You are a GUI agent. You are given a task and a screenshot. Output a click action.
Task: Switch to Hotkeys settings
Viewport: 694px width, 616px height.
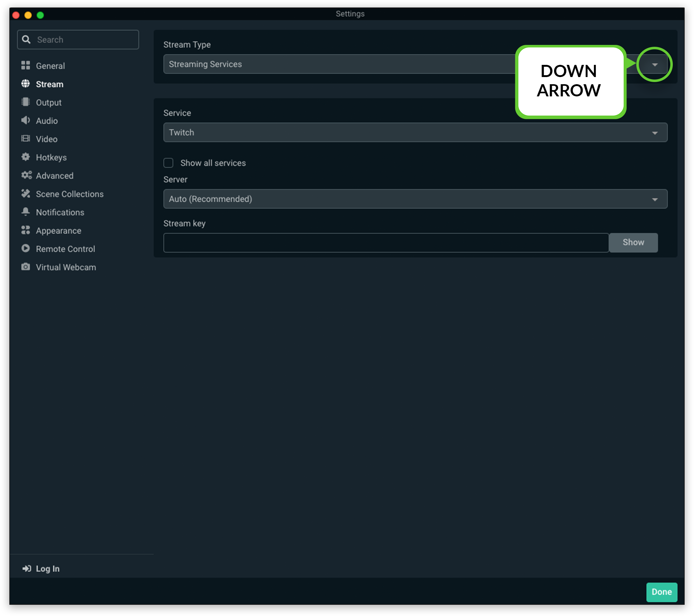click(51, 158)
